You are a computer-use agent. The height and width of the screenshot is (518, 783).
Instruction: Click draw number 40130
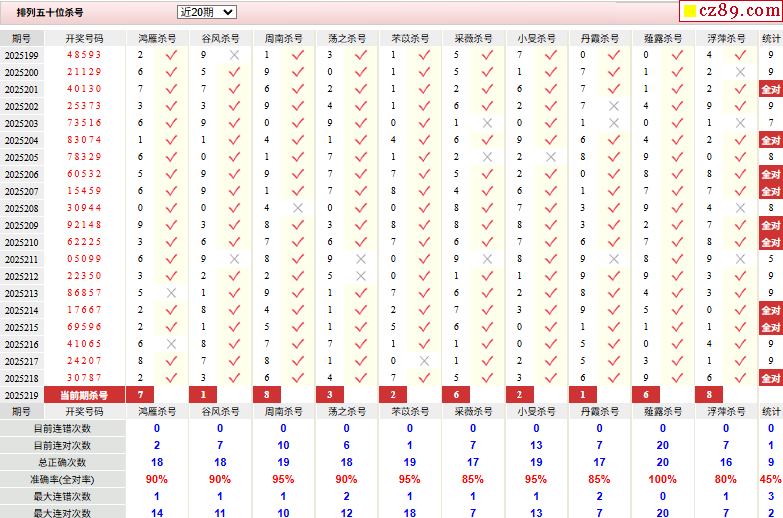pos(84,89)
